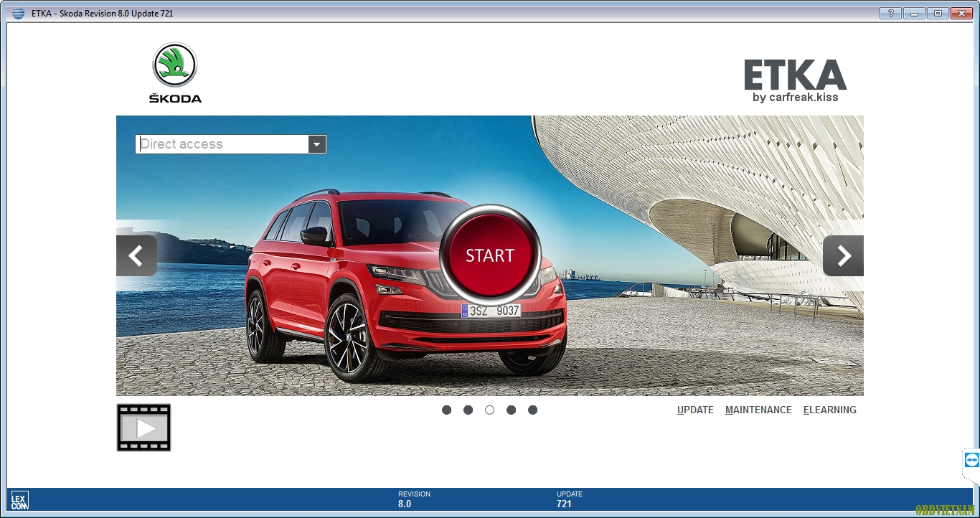Go to the previous slide arrow
980x518 pixels.
[x=136, y=255]
